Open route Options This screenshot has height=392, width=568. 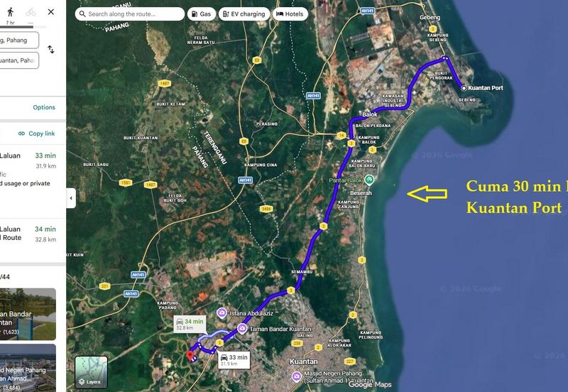point(44,107)
